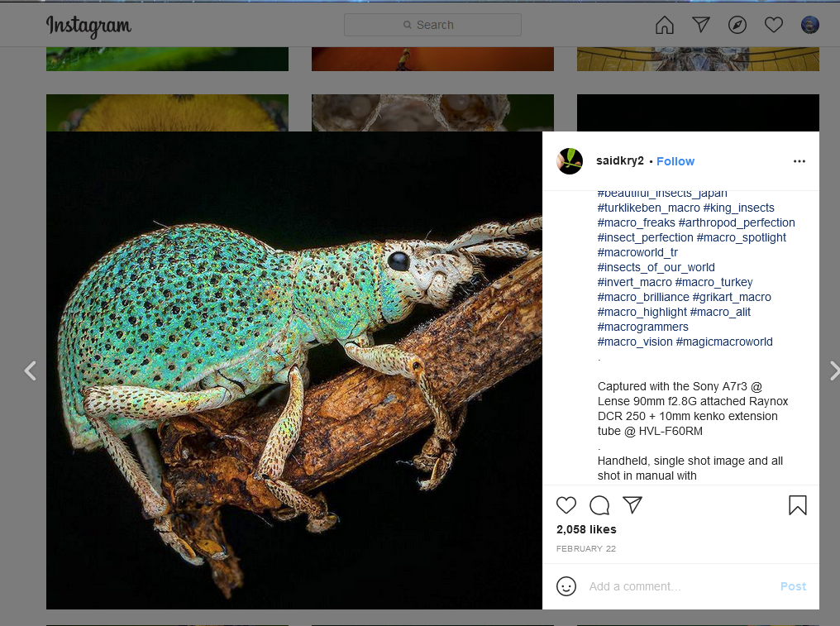Save post with bookmark icon
Screen dimensions: 840x626
(x=798, y=505)
